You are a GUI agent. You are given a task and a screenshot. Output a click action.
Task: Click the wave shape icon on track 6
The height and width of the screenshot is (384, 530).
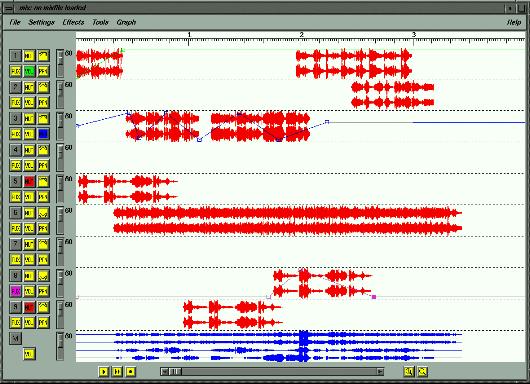43,213
